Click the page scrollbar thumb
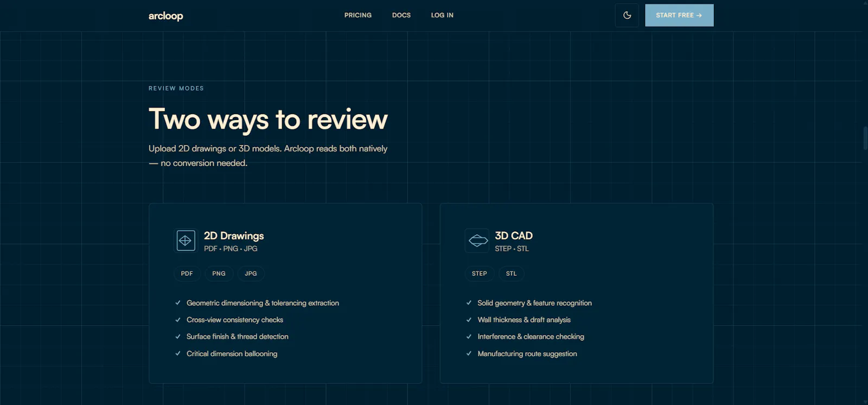Screen dimensions: 868x405 click(x=865, y=138)
